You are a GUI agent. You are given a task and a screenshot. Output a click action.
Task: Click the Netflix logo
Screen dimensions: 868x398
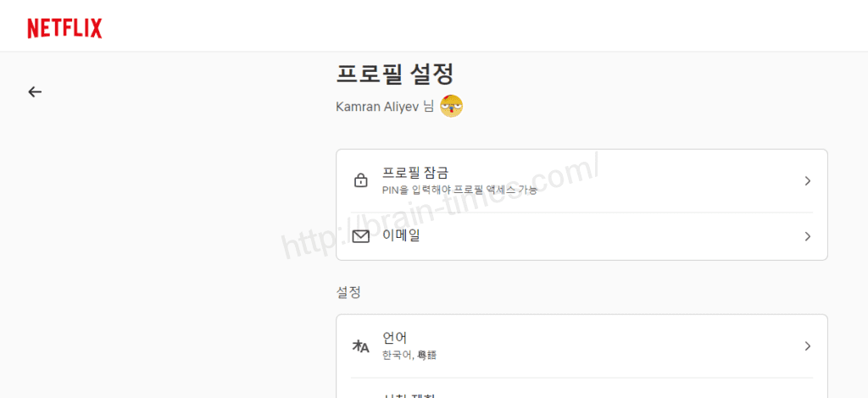[x=64, y=28]
